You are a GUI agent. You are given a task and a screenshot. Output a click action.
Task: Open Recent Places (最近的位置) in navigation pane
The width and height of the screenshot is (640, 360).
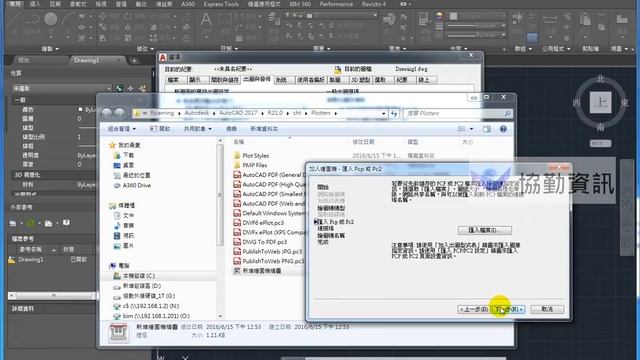pyautogui.click(x=132, y=175)
